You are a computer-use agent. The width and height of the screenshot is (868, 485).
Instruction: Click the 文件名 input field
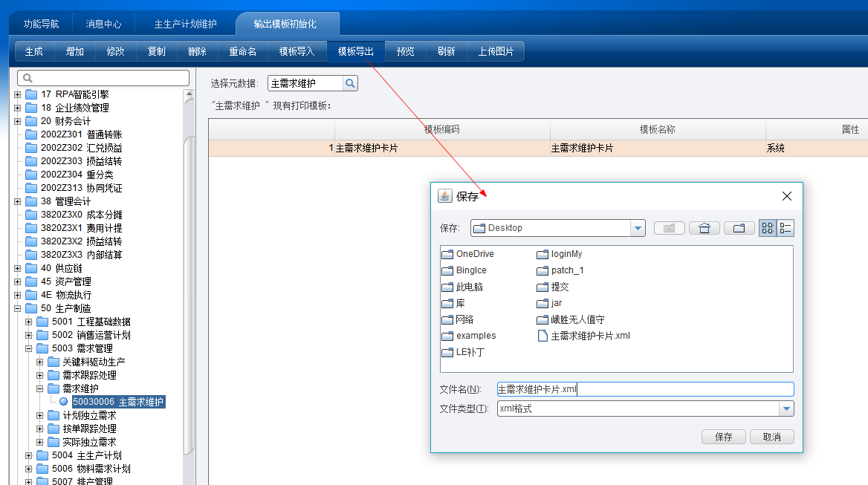coord(646,389)
